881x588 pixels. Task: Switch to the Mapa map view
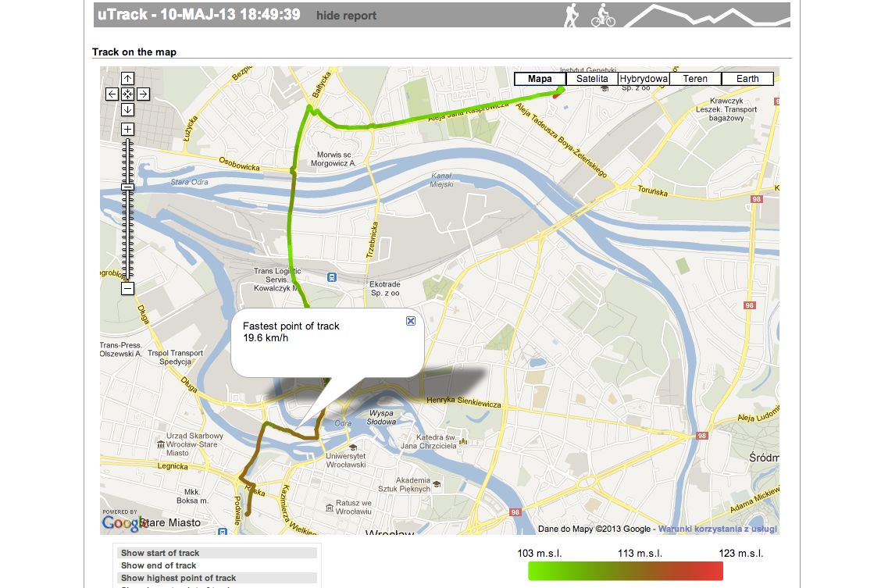[x=540, y=79]
